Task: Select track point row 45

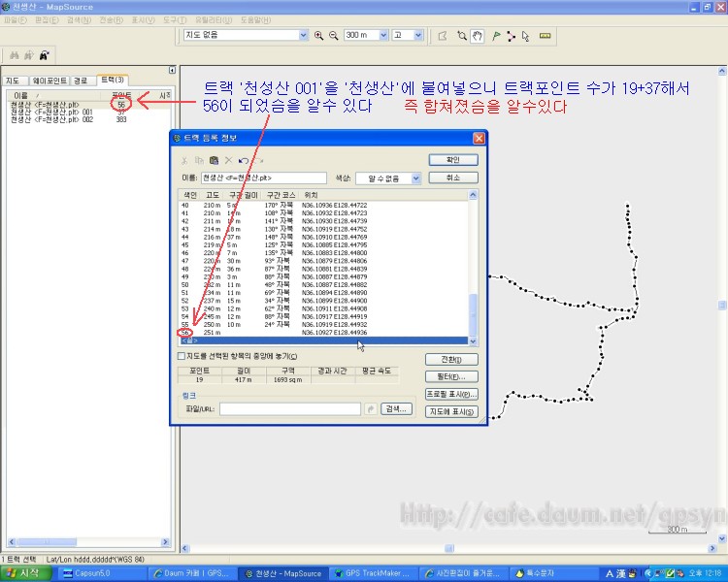Action: click(324, 245)
